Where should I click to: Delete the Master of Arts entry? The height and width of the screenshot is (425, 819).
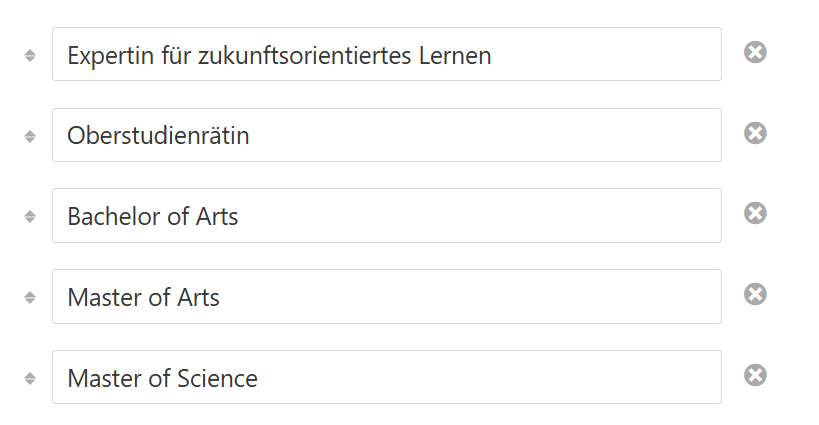click(x=755, y=294)
